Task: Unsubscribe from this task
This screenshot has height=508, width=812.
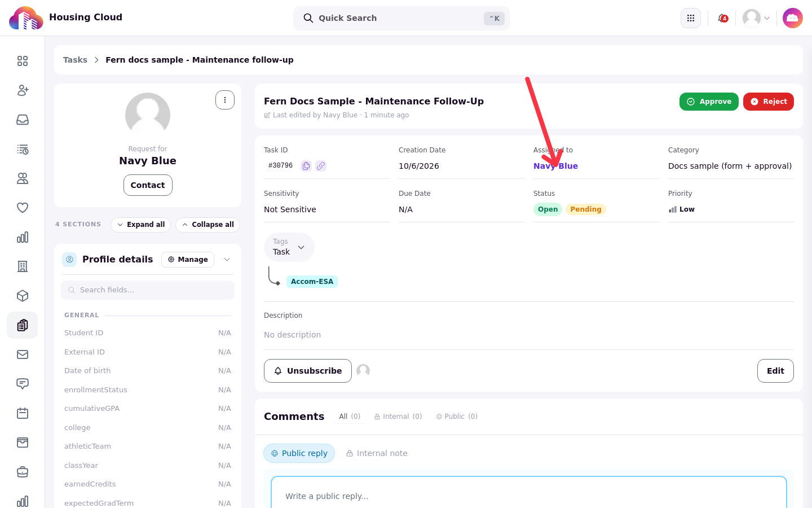Action: (308, 371)
